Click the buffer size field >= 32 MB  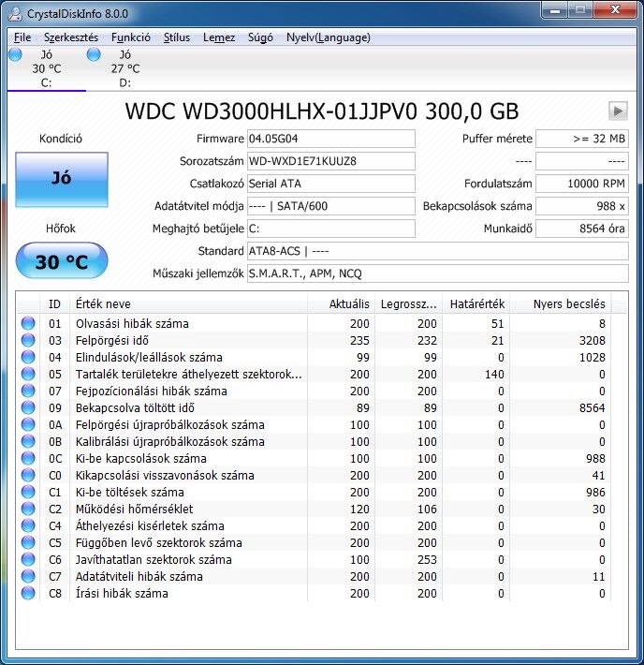pyautogui.click(x=582, y=139)
